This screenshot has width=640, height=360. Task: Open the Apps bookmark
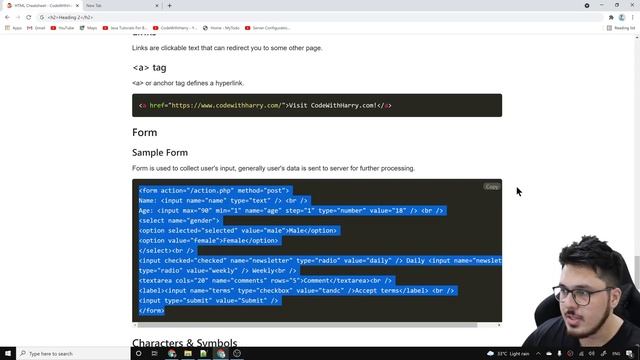[13, 28]
